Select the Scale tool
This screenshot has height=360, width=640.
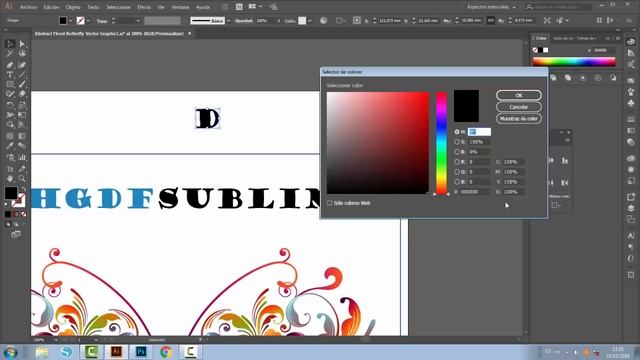click(22, 105)
